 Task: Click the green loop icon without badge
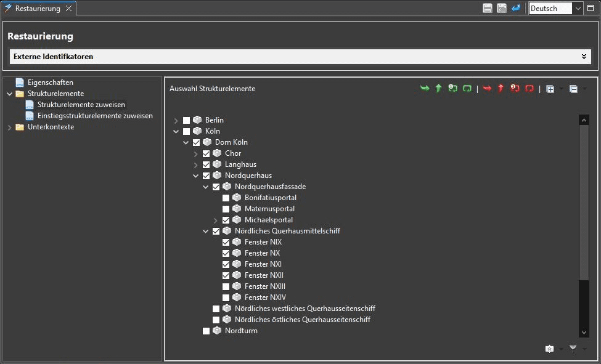click(x=467, y=89)
